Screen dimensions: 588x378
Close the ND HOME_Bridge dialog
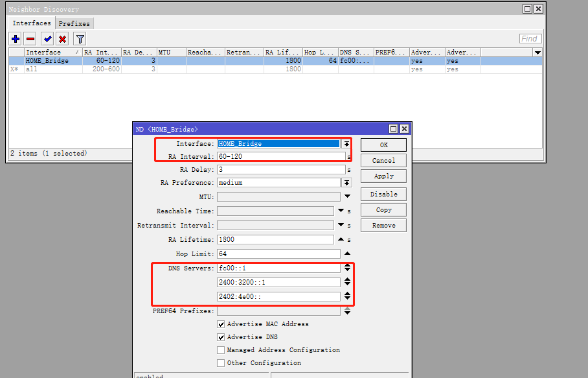[404, 129]
